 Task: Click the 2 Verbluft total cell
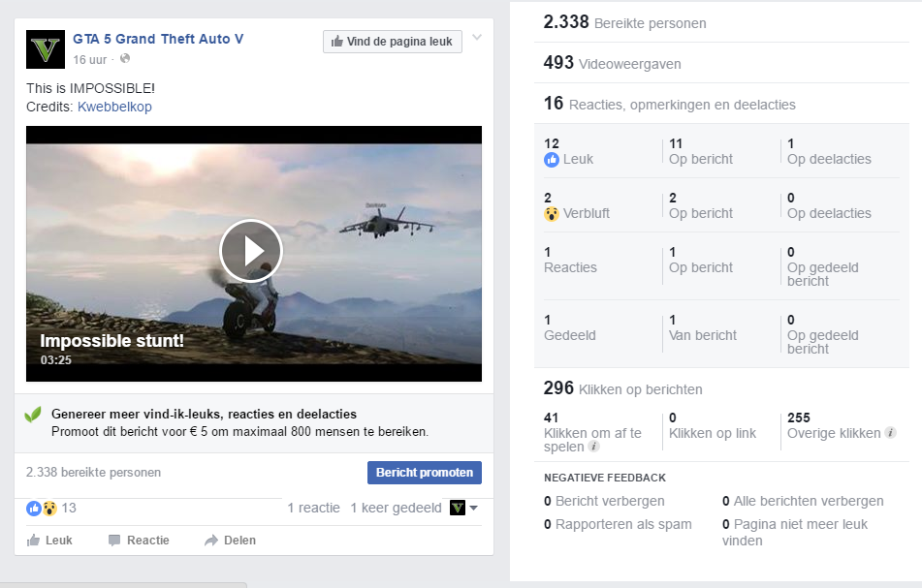577,205
